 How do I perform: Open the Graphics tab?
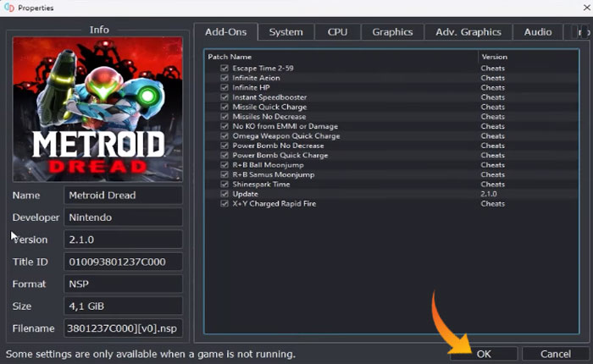pyautogui.click(x=392, y=32)
